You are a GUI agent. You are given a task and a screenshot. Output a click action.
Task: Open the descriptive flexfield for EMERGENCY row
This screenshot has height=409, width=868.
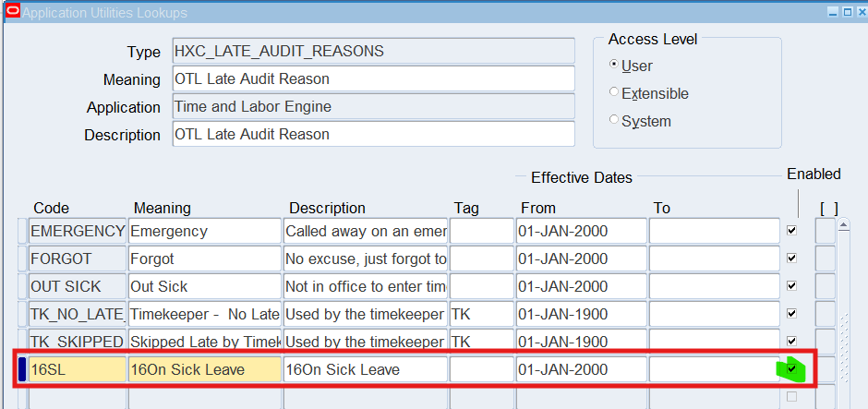pos(825,231)
